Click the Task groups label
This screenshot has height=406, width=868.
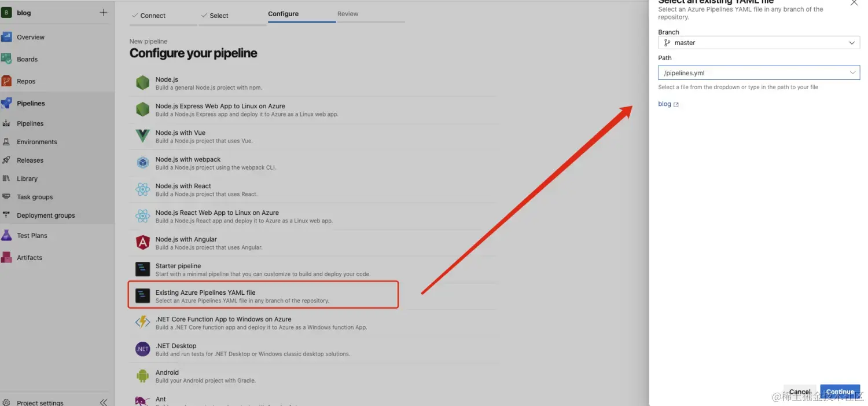35,197
